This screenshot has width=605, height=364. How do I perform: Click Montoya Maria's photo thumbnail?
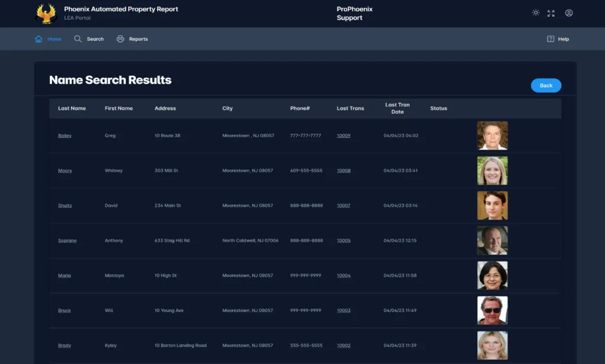tap(492, 275)
